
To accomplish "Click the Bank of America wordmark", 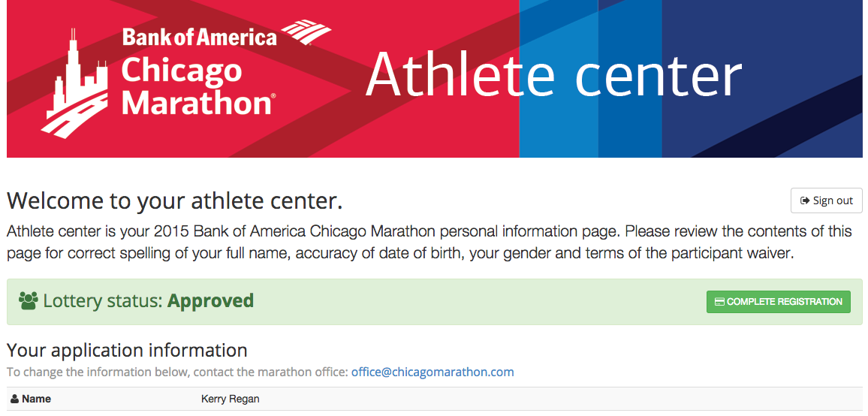I will 199,36.
